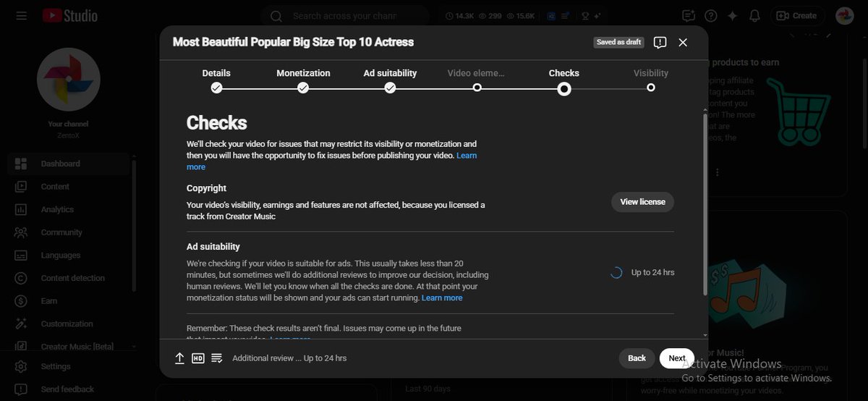Click Send feedback in the sidebar

coord(69,389)
